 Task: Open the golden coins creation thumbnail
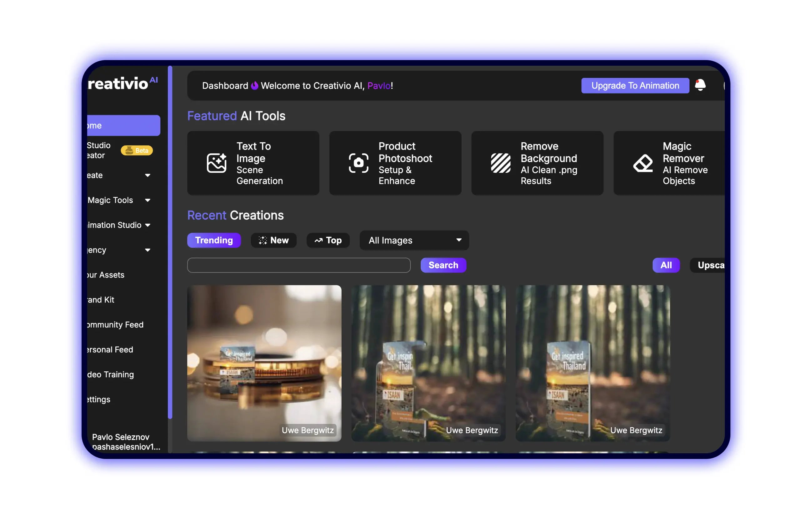(x=264, y=363)
